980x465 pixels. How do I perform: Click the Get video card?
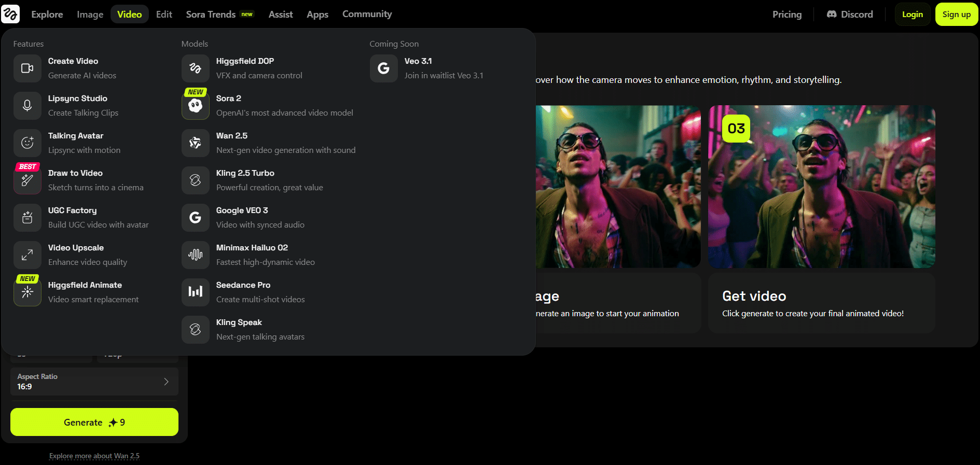(822, 303)
